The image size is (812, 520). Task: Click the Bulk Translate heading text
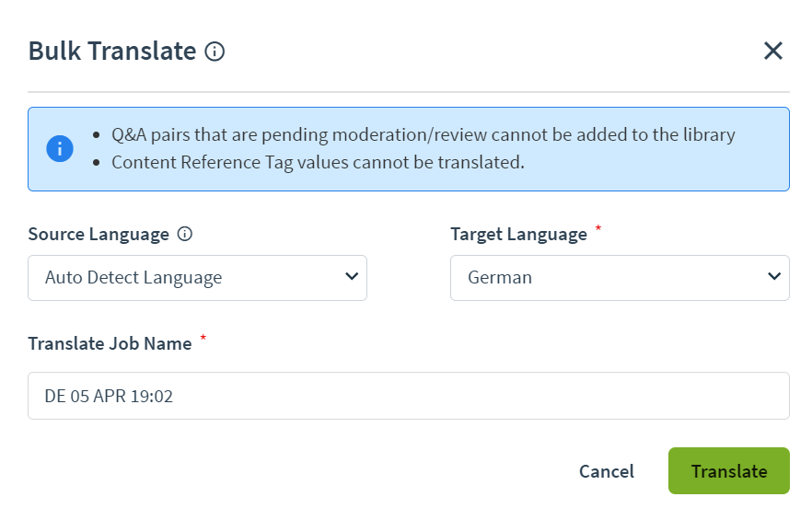click(112, 52)
